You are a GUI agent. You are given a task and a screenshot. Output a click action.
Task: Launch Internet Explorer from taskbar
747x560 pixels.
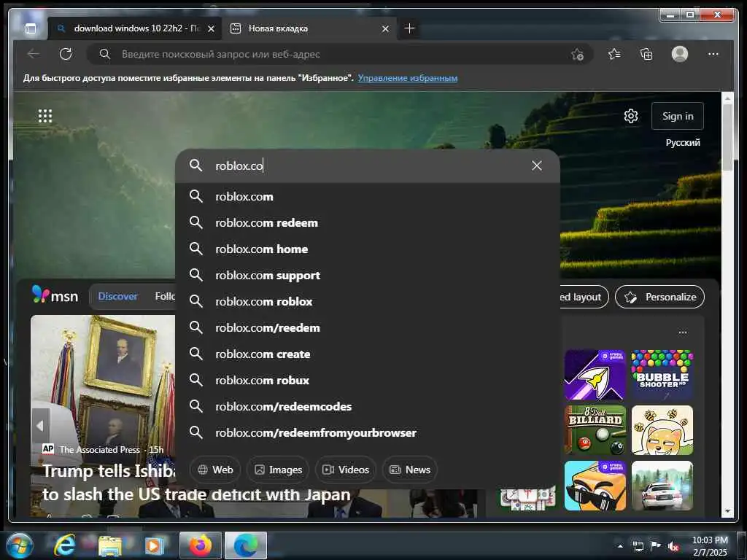coord(64,545)
